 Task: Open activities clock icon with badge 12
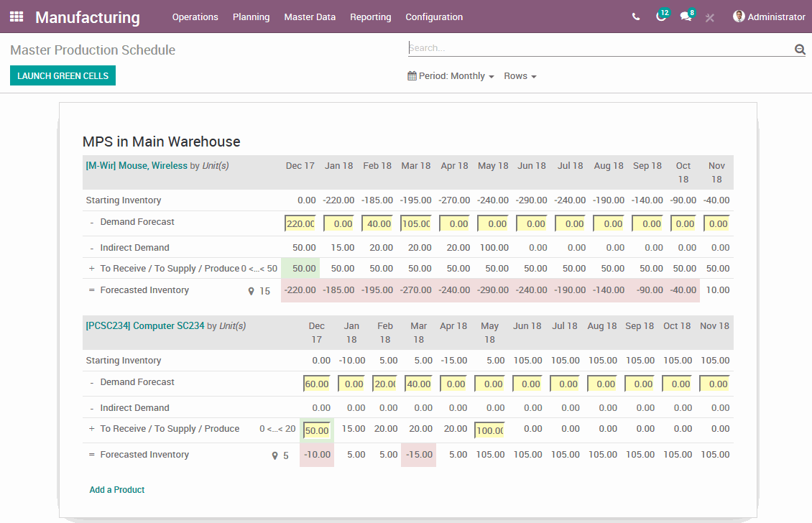661,17
